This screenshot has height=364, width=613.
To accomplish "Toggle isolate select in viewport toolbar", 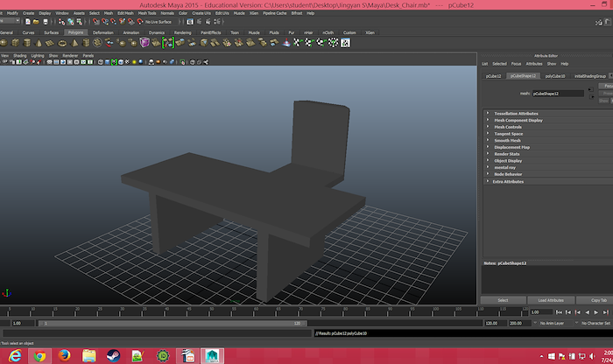I will click(x=182, y=62).
